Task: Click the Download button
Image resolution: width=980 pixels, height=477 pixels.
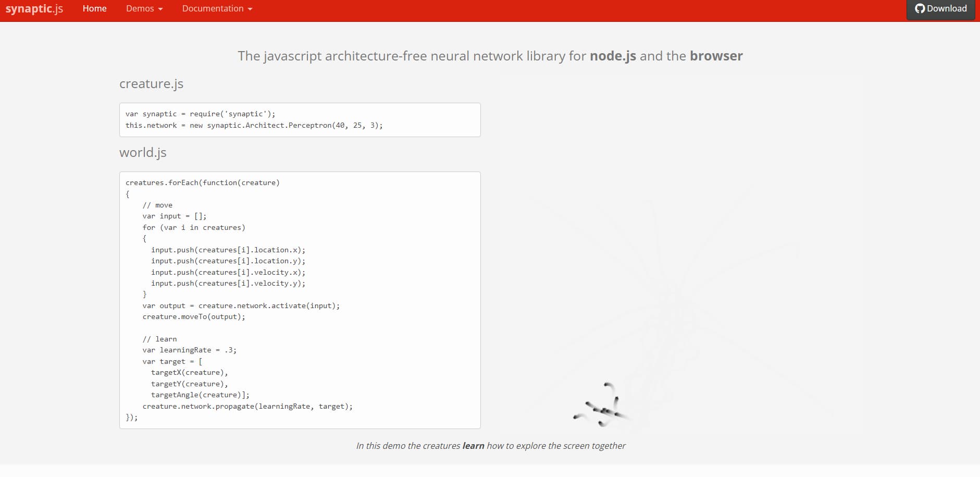Action: (940, 8)
